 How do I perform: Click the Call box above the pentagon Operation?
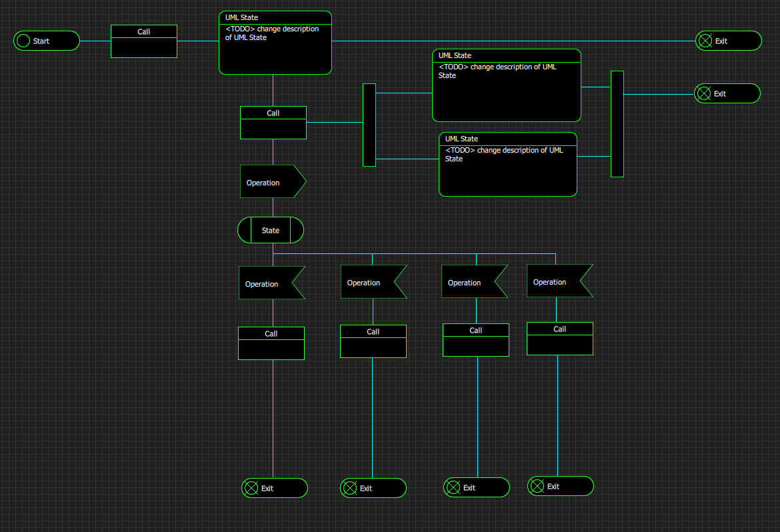click(273, 123)
